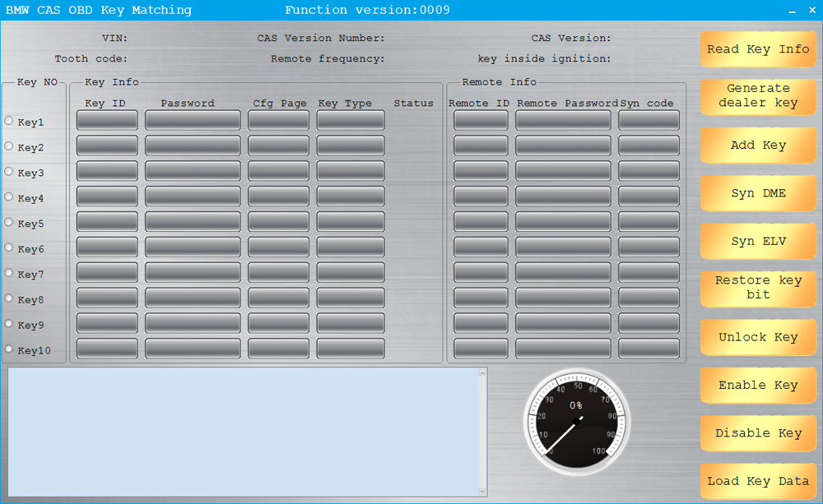Image resolution: width=823 pixels, height=504 pixels.
Task: Click the Disable Key button
Action: (758, 433)
